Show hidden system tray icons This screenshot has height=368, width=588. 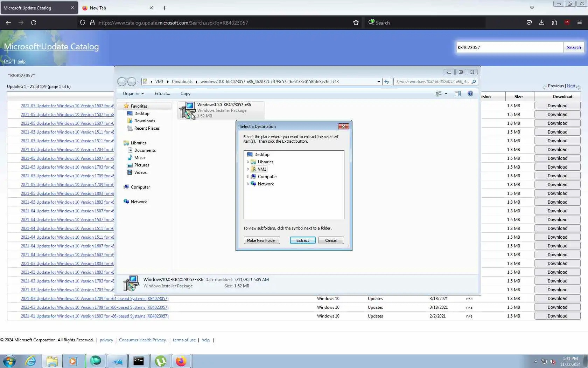535,361
